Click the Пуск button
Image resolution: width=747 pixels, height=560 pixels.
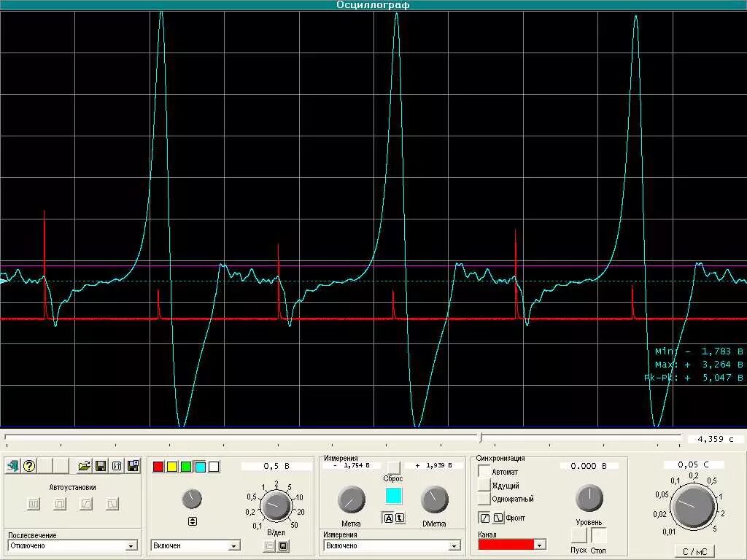click(578, 536)
